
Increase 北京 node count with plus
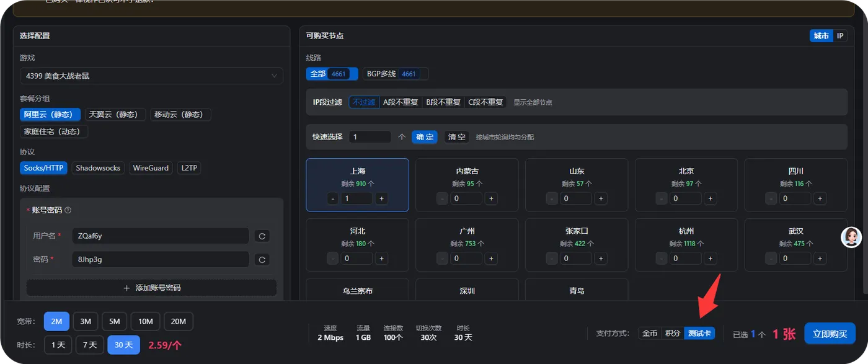[x=711, y=198]
